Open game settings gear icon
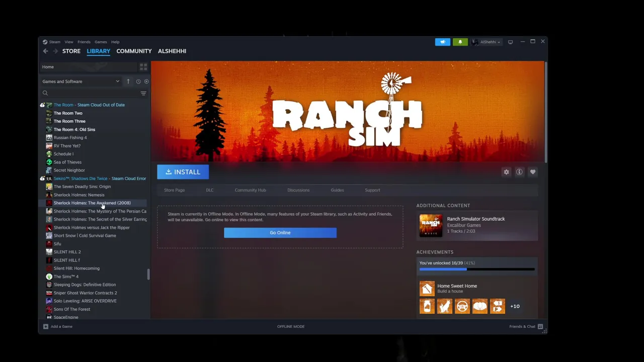 pos(506,172)
